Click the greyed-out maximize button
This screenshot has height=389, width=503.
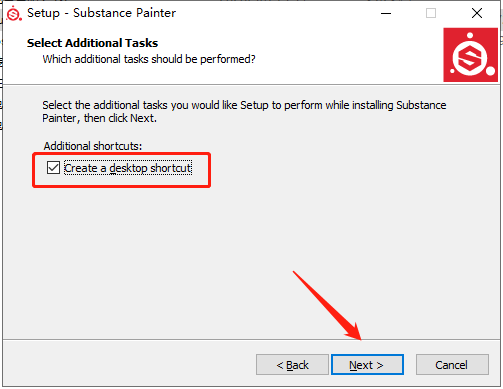431,13
